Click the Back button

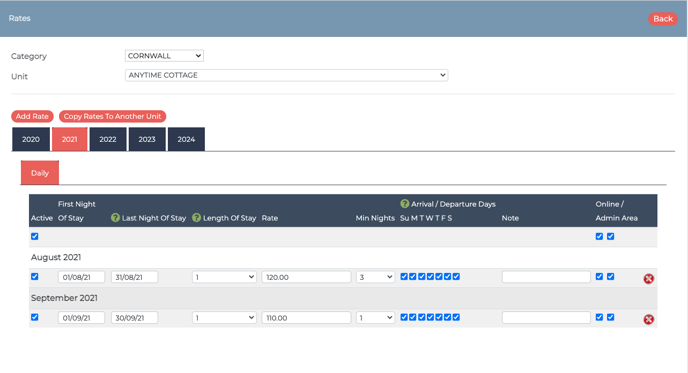[x=663, y=18]
